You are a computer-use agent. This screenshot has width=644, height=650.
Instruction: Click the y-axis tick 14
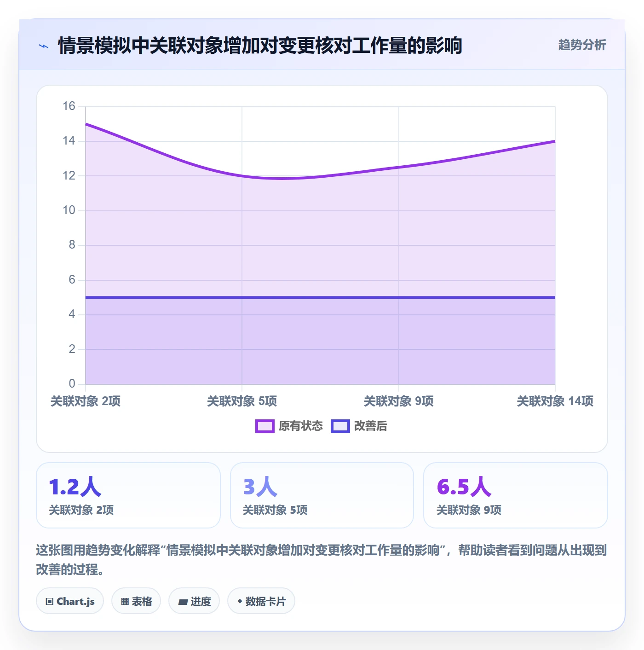pos(69,141)
